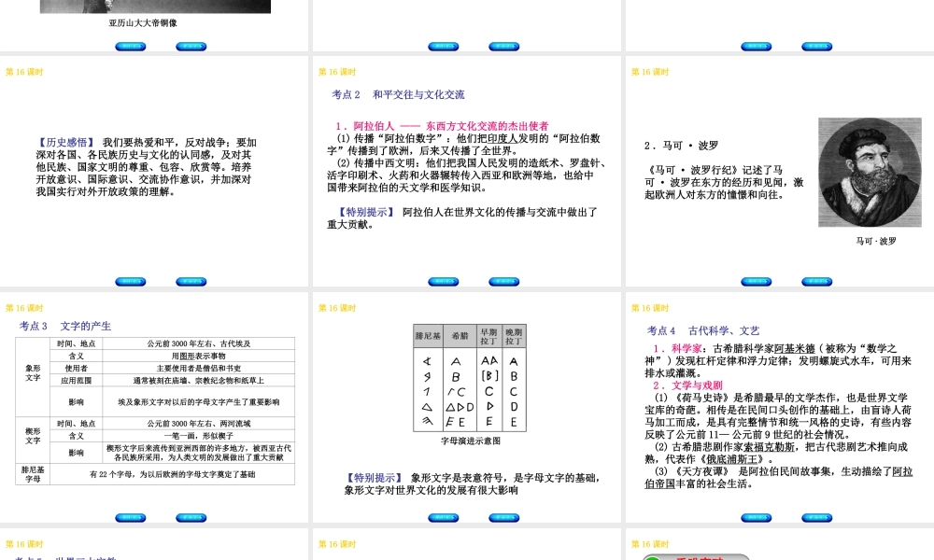Viewport: 934px width, 560px height.
Task: Click cell 公元前3000年左右、古代埃及
Action: (199, 343)
